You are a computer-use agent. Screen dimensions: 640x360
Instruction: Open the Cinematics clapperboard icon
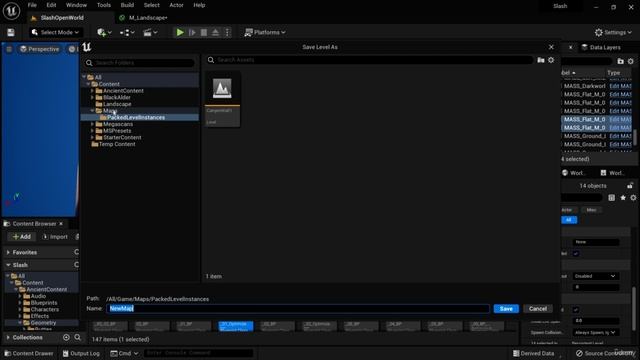pos(150,32)
